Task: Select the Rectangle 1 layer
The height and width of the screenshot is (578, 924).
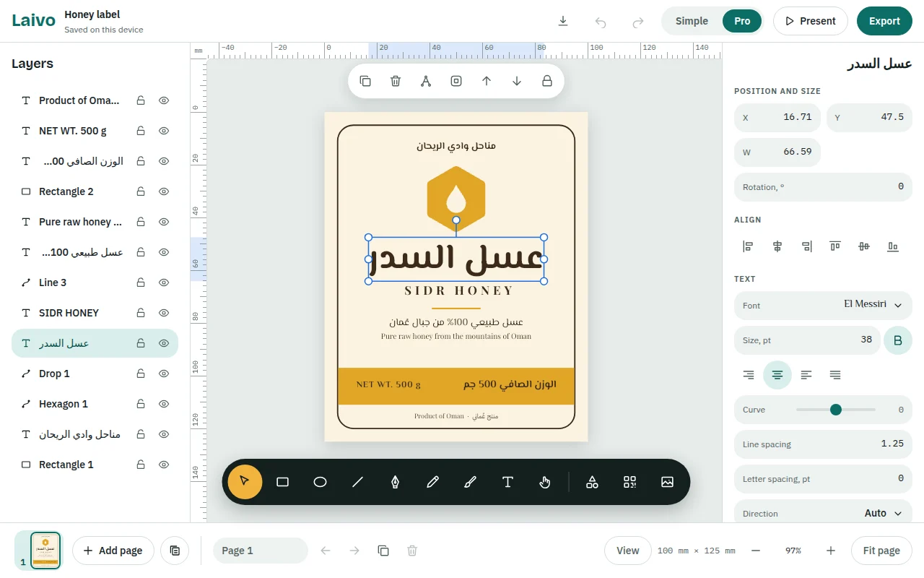Action: pos(95,465)
